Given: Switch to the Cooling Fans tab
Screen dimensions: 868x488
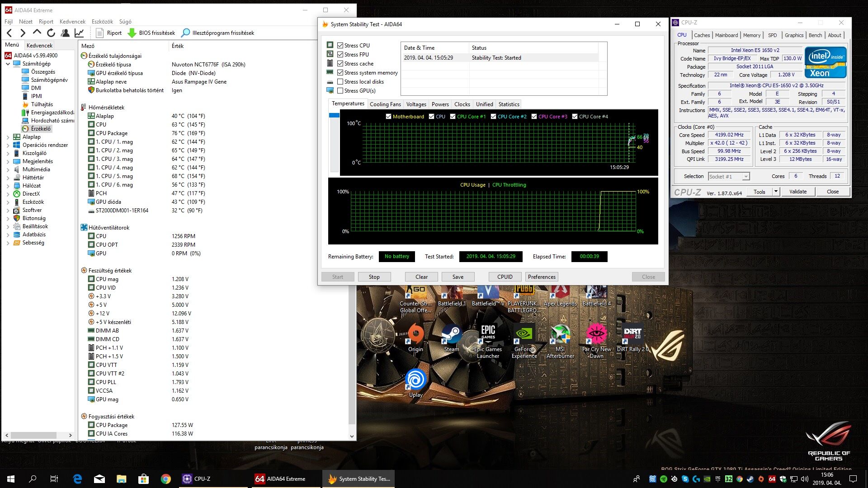Looking at the screenshot, I should tap(385, 104).
